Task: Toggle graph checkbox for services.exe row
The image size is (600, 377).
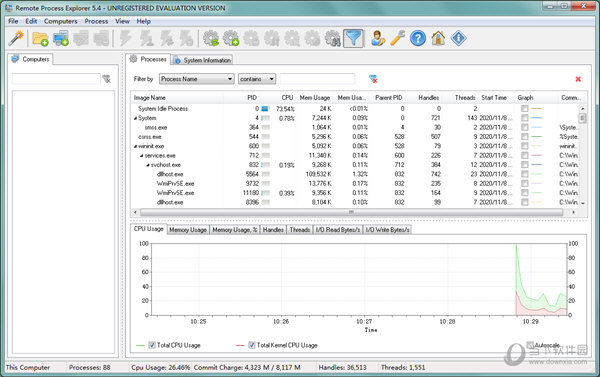Action: click(x=525, y=155)
